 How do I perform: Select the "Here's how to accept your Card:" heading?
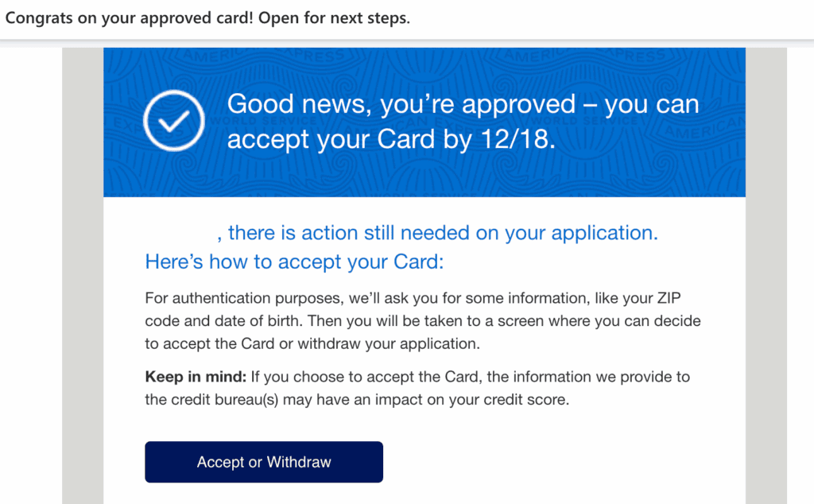(293, 262)
